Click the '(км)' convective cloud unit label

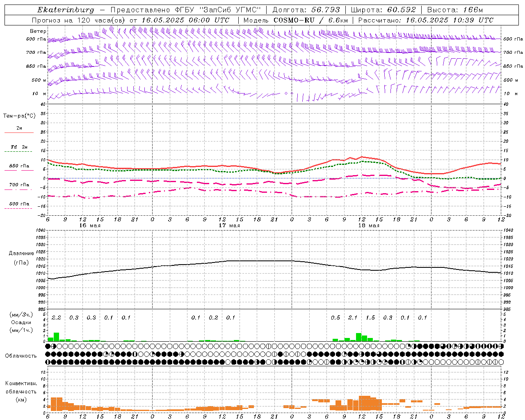pyautogui.click(x=21, y=399)
